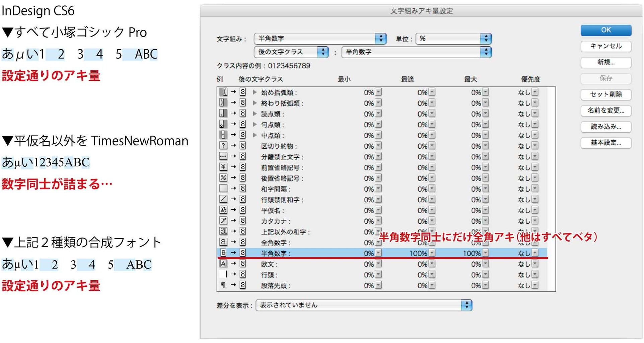Click the 行頭禁則和字 slash icon
644x343 pixels.
223,199
